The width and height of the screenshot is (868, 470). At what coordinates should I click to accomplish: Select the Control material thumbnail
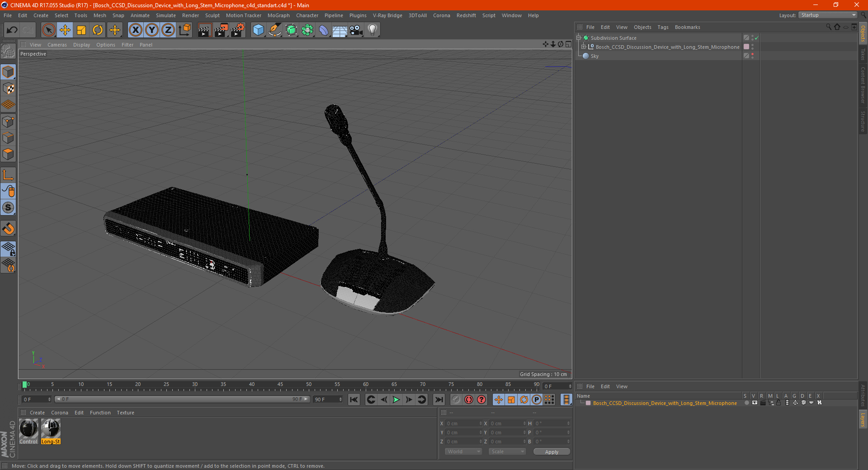click(28, 431)
